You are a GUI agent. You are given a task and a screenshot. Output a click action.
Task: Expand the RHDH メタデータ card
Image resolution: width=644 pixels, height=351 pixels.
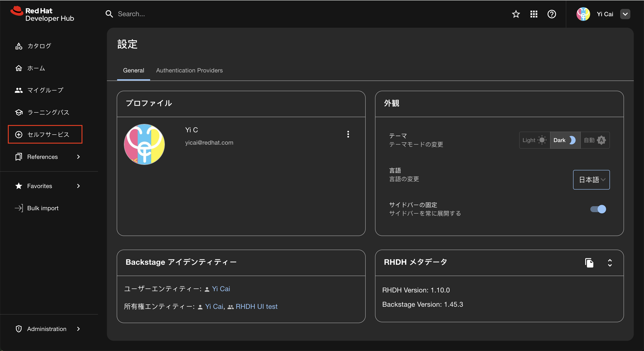coord(610,263)
